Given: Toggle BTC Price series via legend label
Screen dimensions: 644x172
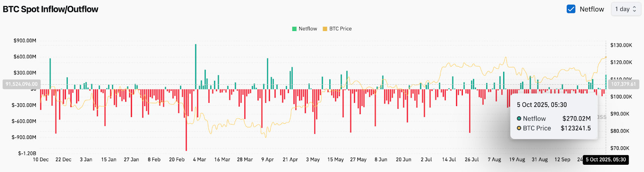Looking at the screenshot, I should [x=340, y=29].
